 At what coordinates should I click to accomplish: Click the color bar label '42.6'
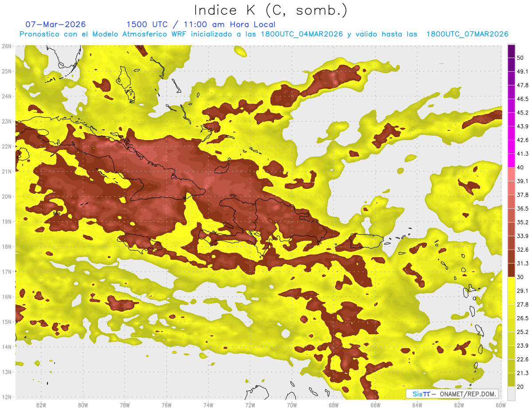(x=523, y=140)
